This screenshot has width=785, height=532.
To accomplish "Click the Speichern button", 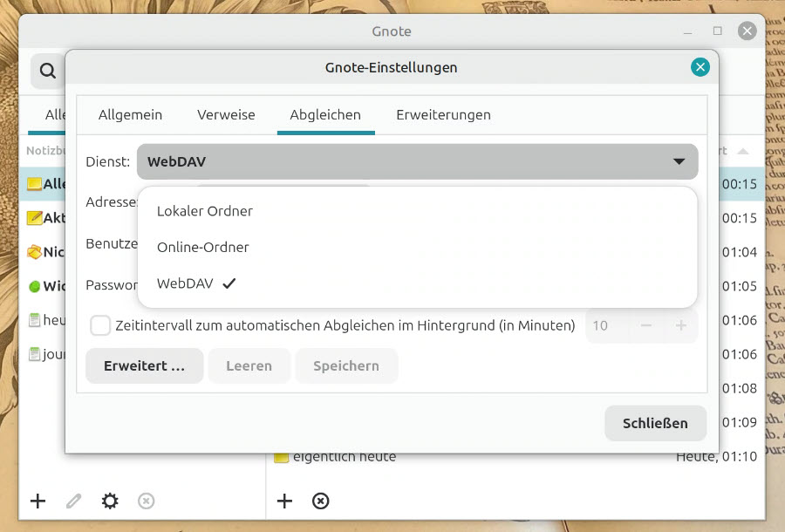I will point(346,365).
